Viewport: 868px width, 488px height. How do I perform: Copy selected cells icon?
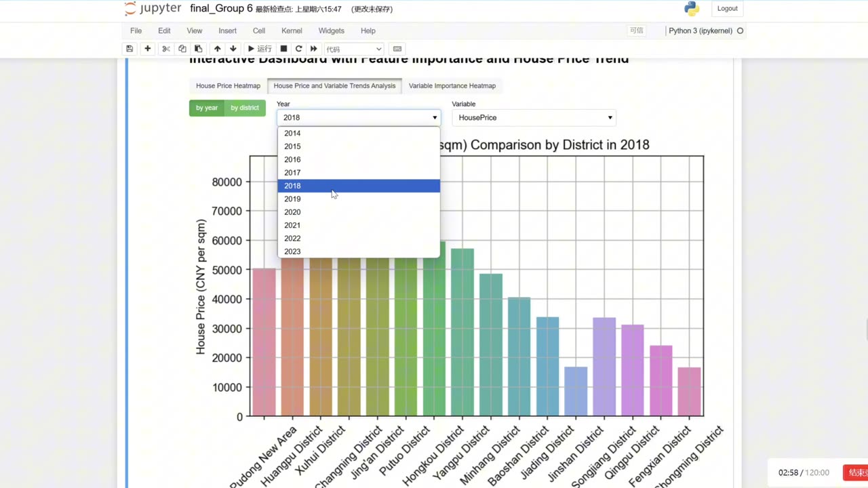tap(182, 49)
